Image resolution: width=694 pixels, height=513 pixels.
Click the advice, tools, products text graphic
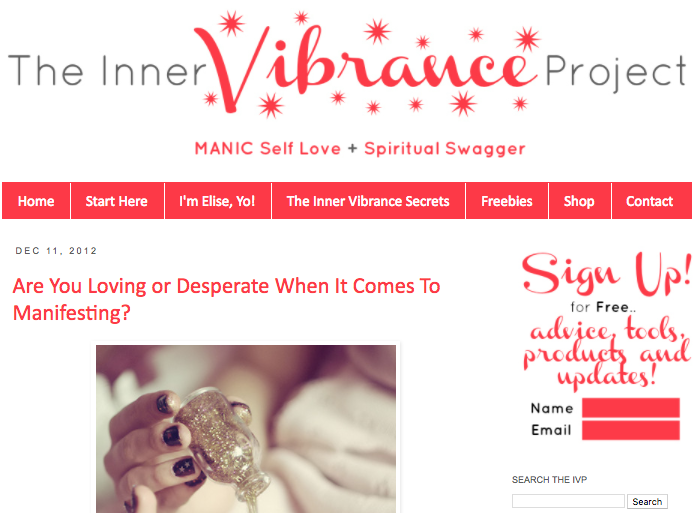click(606, 353)
